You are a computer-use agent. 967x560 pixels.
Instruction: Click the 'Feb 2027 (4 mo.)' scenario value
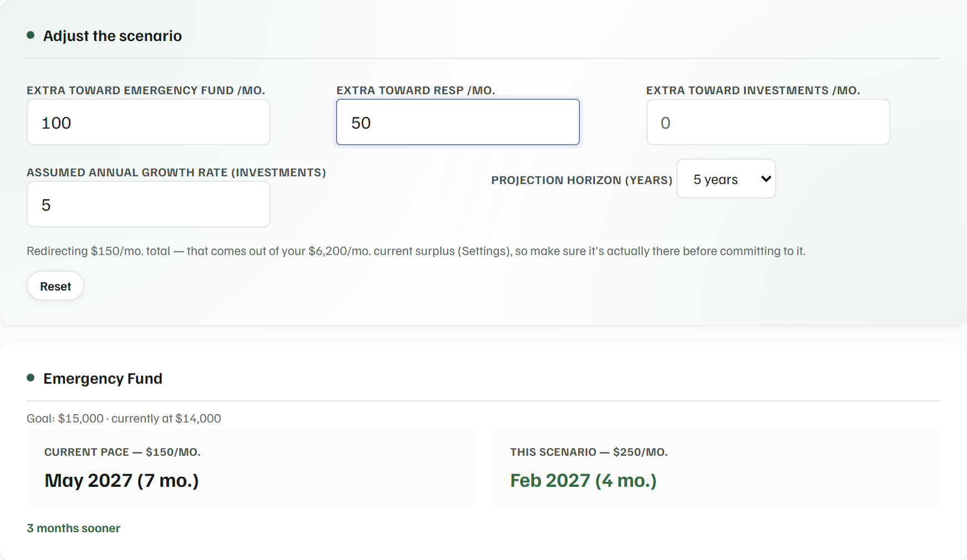click(583, 481)
